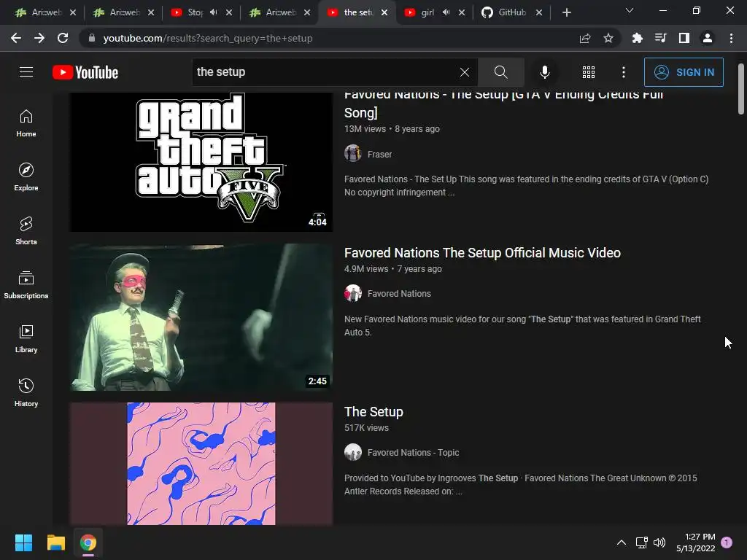Open Chrome extensions puzzle icon
The height and width of the screenshot is (560, 747).
[x=638, y=38]
